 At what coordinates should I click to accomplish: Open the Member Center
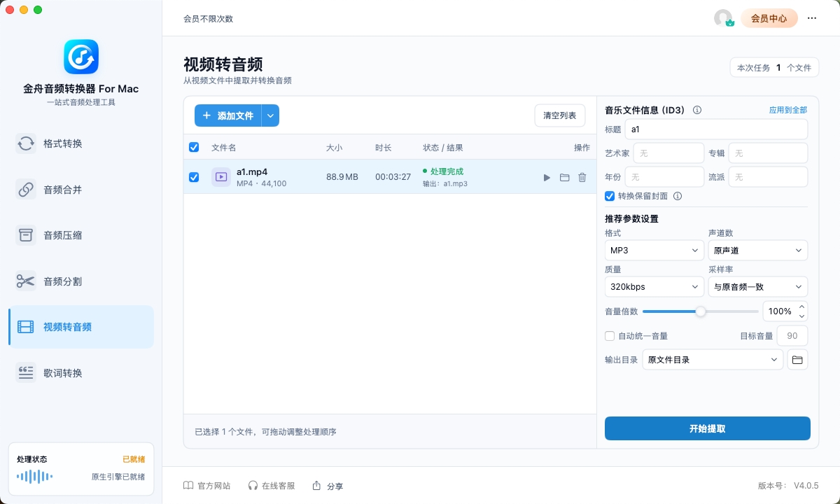point(769,18)
